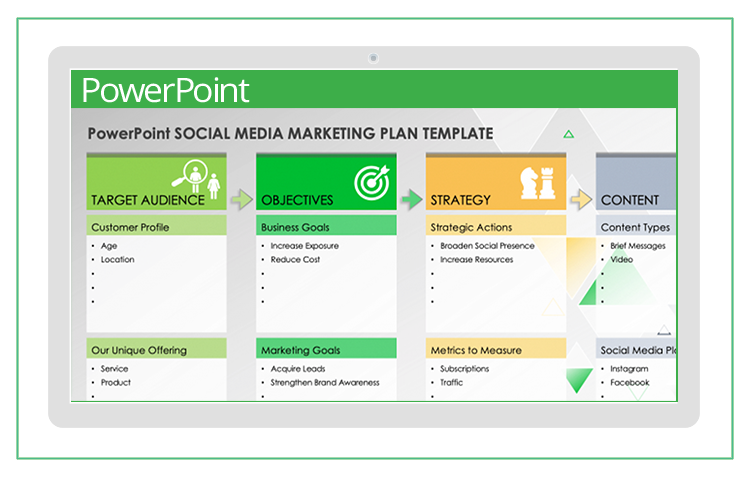Select the Traffic bullet item
The height and width of the screenshot is (479, 746).
pos(452,382)
